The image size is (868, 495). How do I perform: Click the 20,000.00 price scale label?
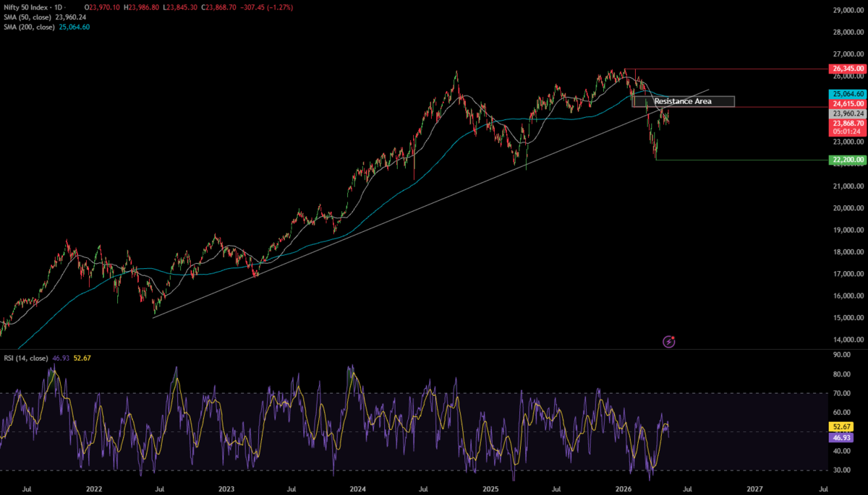click(848, 208)
